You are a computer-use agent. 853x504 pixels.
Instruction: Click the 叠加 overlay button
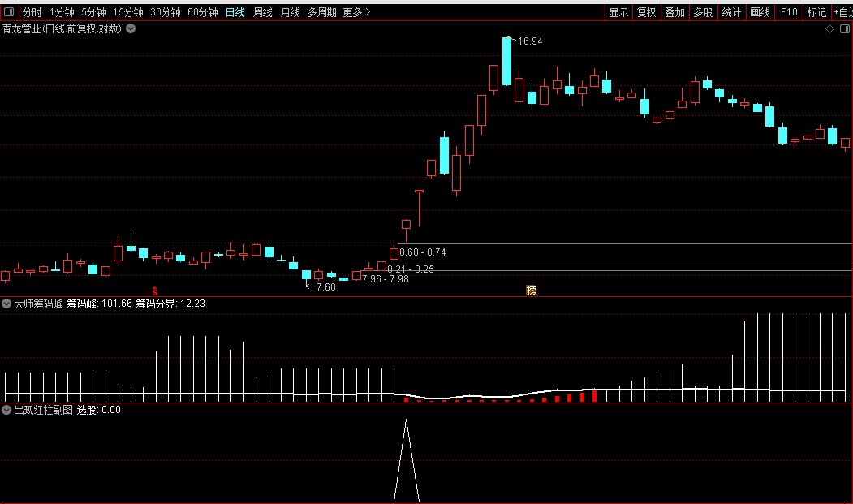[675, 12]
